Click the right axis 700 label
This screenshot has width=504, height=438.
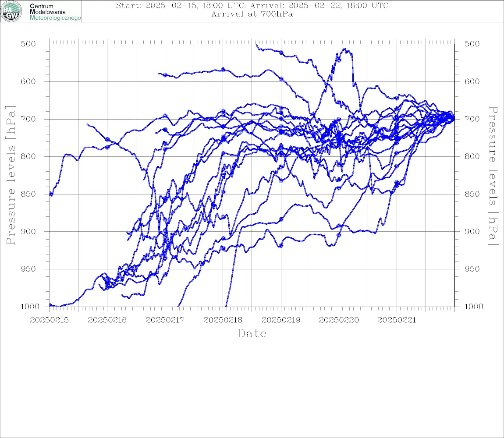(472, 119)
